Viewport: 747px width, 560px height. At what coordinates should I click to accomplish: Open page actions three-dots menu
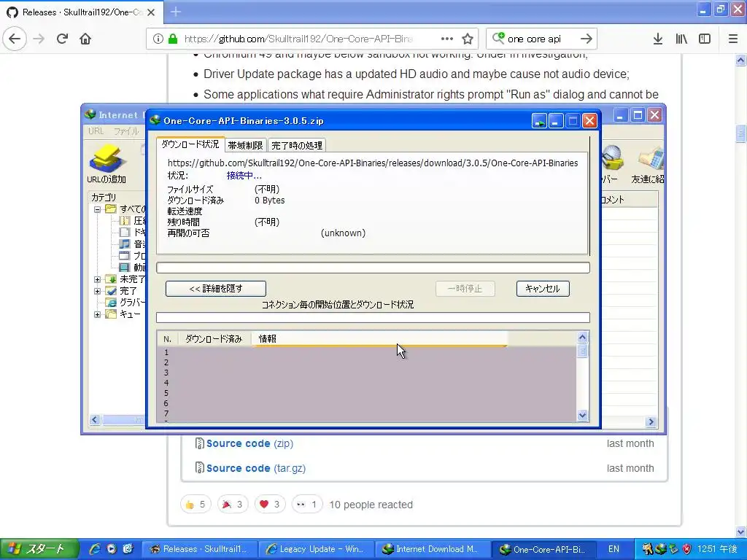tap(447, 39)
